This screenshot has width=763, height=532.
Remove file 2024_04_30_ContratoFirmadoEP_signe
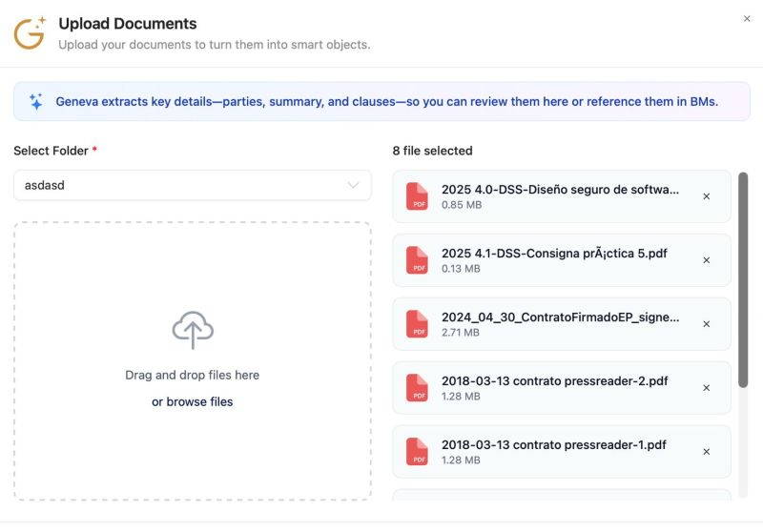click(707, 324)
